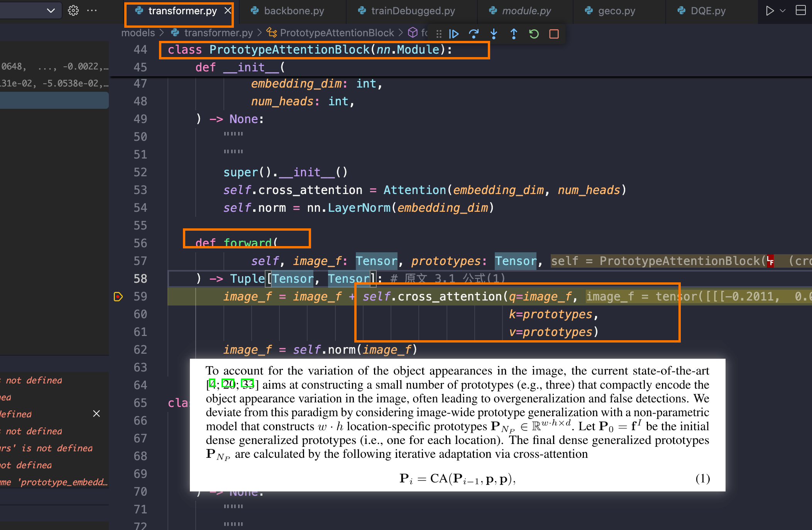Click the LayerNorm text on line 54
The height and width of the screenshot is (530, 812).
pos(359,208)
